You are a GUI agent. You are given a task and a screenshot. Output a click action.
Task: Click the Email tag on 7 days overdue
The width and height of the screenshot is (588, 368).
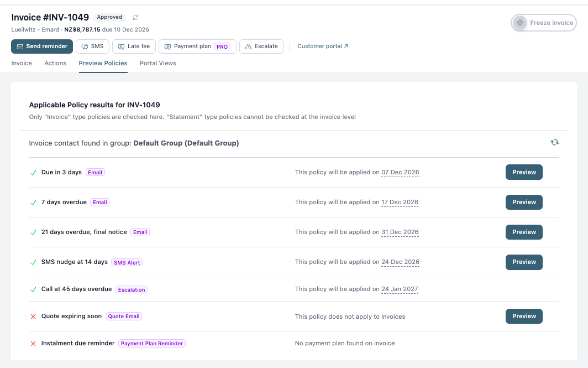[99, 203]
